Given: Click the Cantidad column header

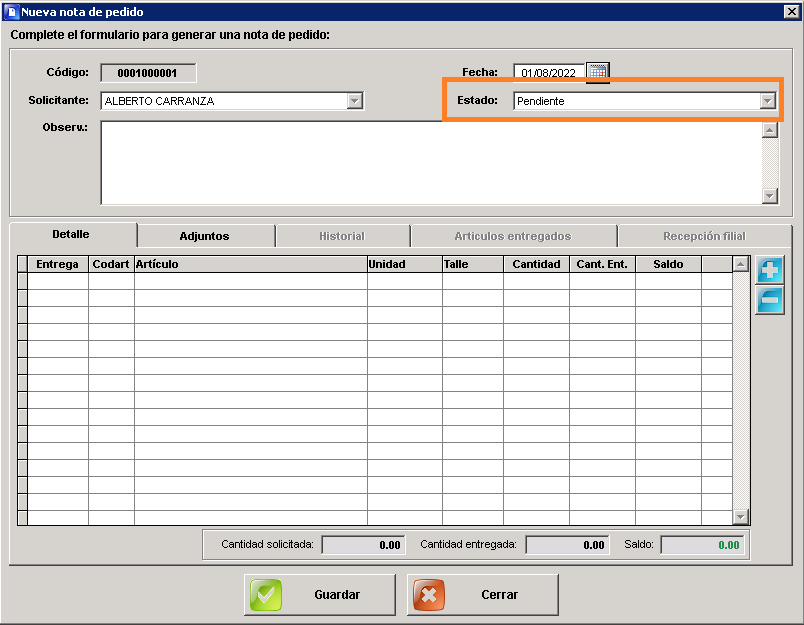Looking at the screenshot, I should coord(536,264).
